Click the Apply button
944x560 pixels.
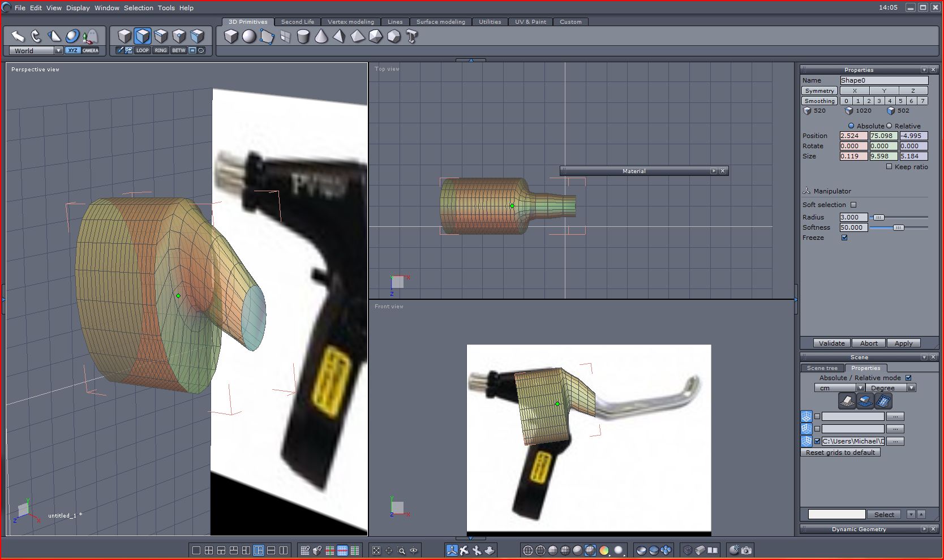904,343
